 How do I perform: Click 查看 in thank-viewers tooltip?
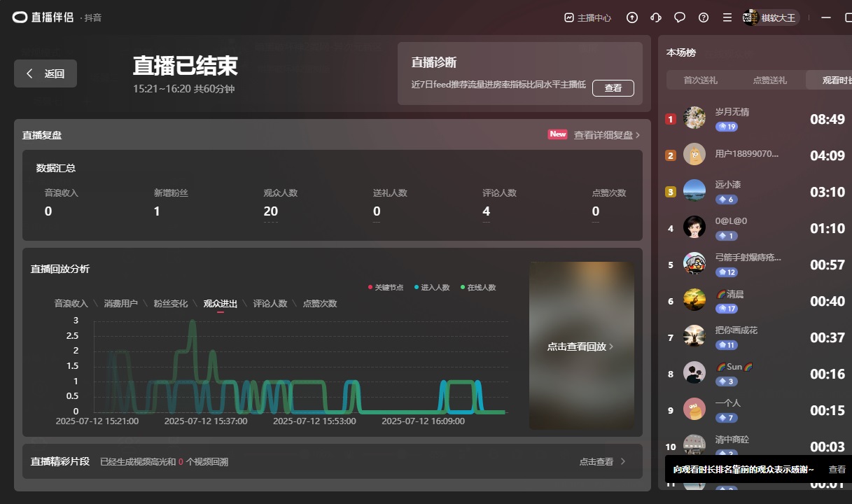837,469
